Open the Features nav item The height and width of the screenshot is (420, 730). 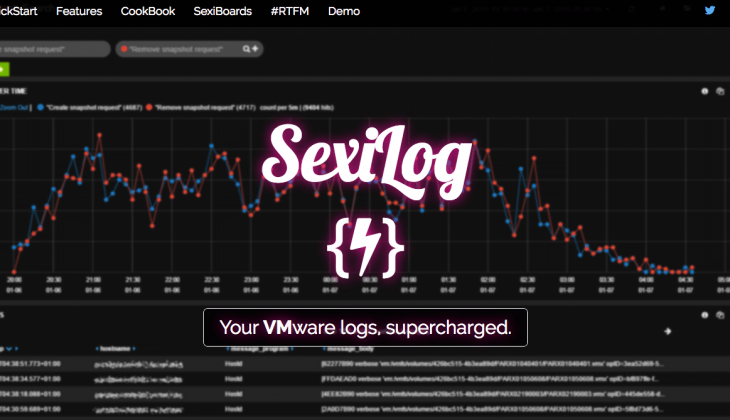[79, 11]
